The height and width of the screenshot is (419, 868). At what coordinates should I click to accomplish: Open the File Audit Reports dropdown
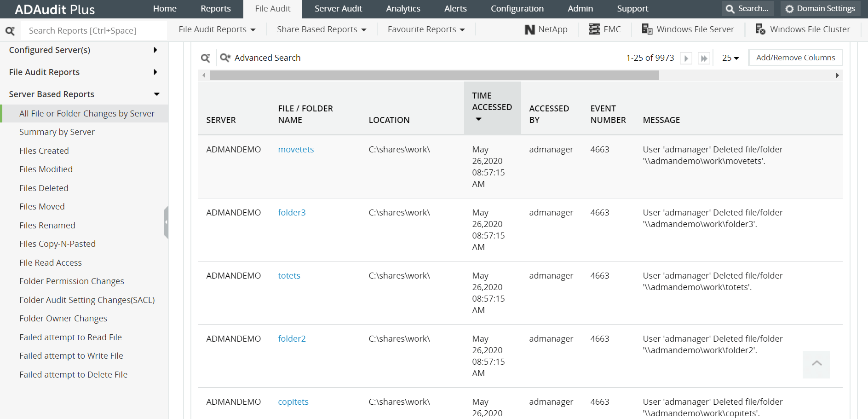[x=217, y=29]
